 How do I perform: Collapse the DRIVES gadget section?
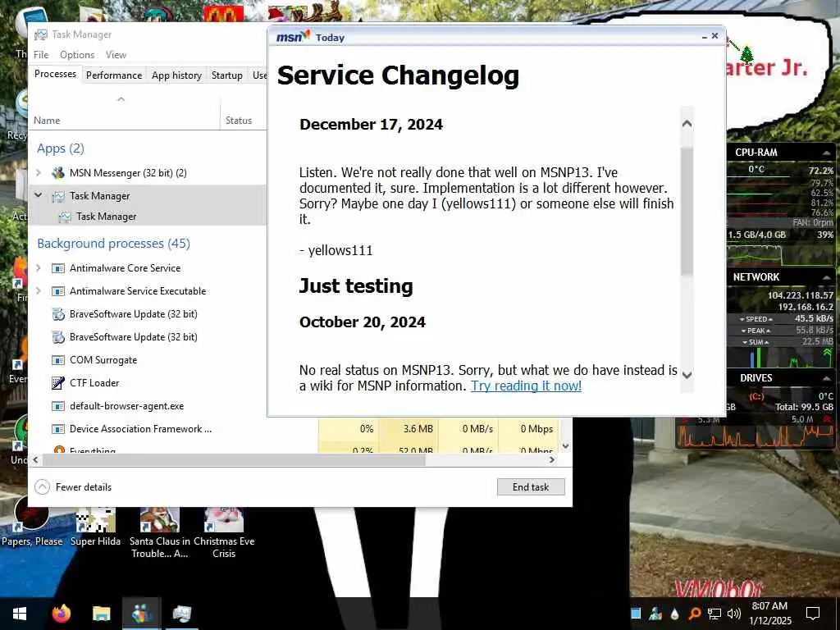click(x=825, y=378)
